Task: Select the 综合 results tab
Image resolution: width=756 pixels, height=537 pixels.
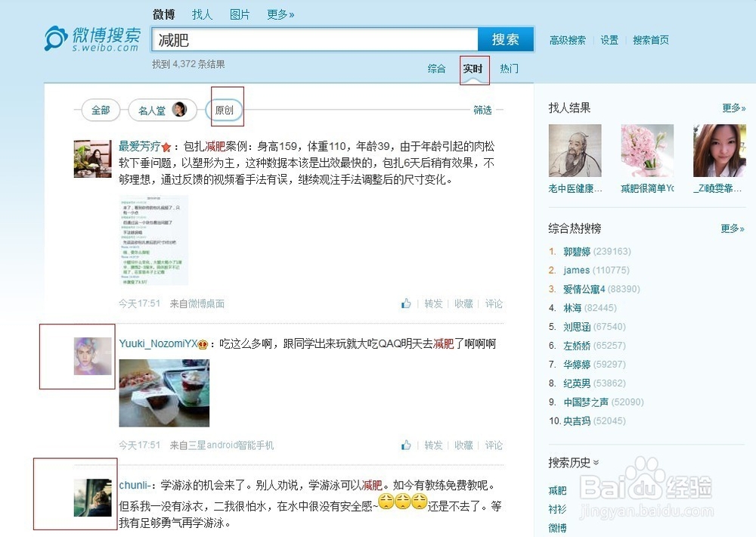Action: (x=436, y=69)
